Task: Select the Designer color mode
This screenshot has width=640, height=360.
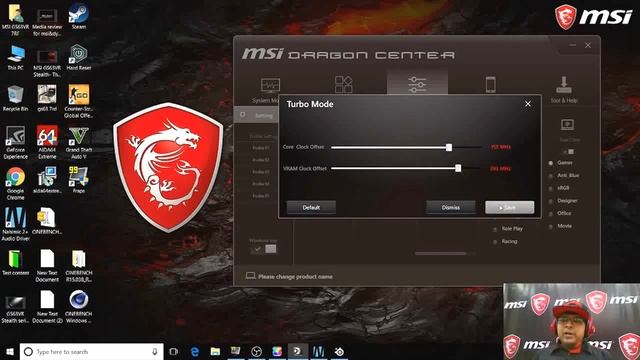Action: 563,201
